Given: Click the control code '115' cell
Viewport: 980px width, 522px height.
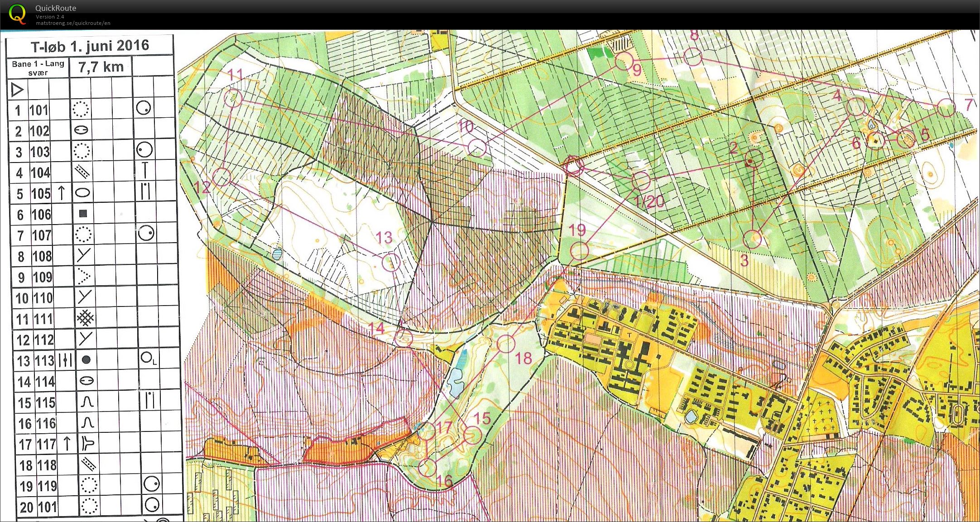Looking at the screenshot, I should [x=45, y=402].
